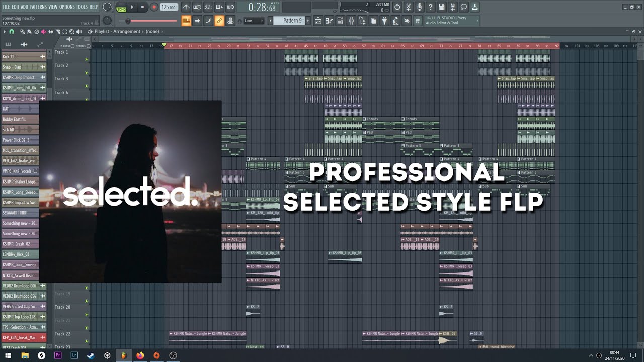The width and height of the screenshot is (644, 362).
Task: Open the TOOLS menu
Action: (x=82, y=7)
